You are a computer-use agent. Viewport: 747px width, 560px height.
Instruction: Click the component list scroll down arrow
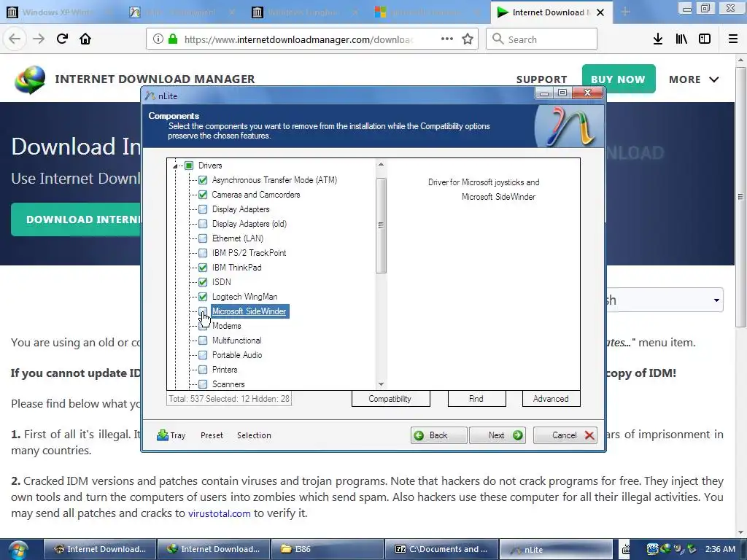coord(381,384)
